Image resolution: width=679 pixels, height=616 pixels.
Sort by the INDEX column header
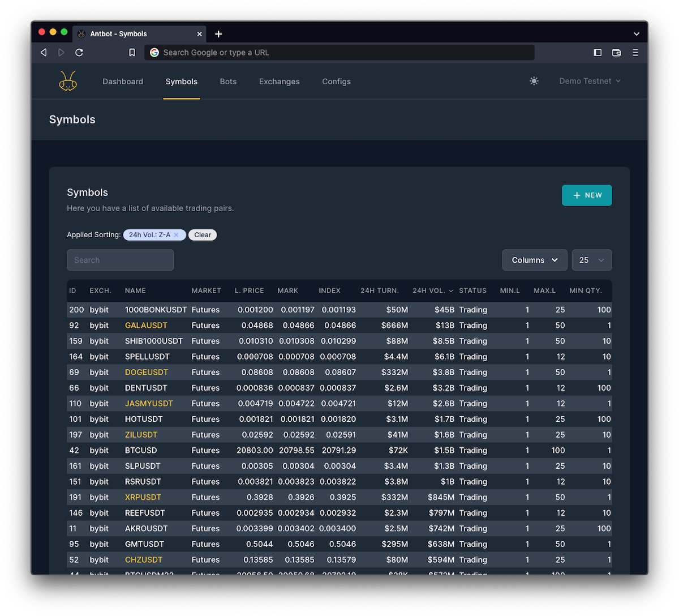point(329,290)
